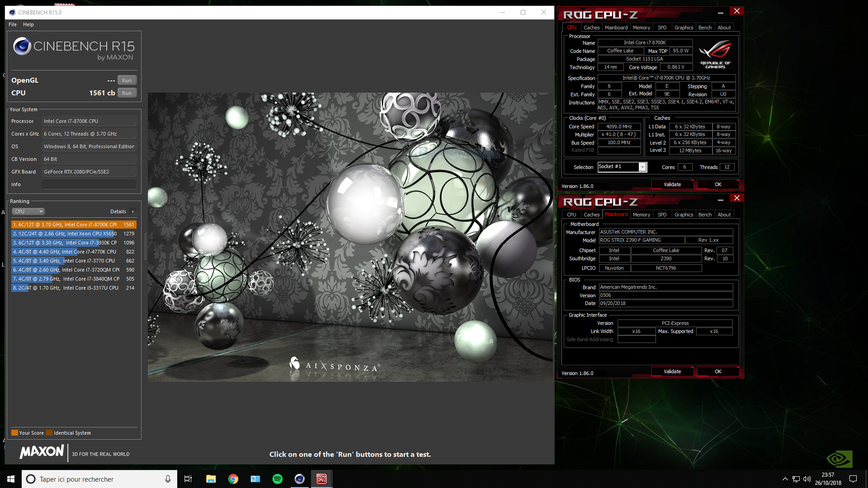Open volume control tray icon
The image size is (868, 488).
[807, 479]
